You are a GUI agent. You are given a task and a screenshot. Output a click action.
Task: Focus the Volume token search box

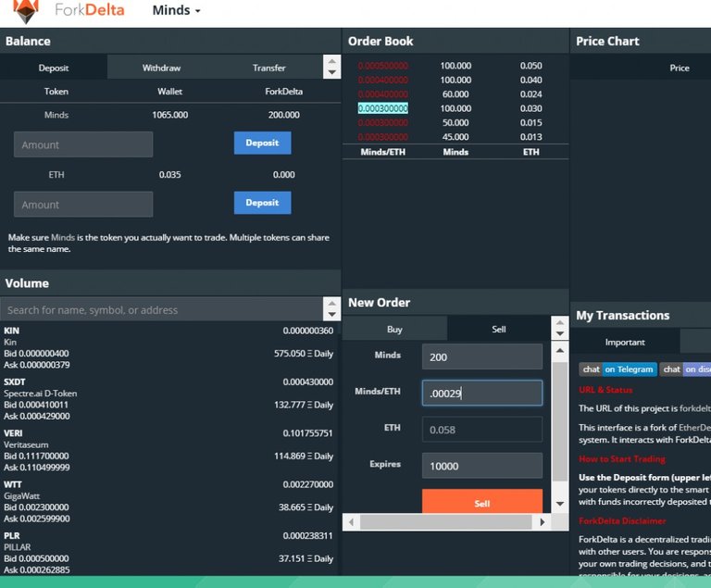coord(162,310)
